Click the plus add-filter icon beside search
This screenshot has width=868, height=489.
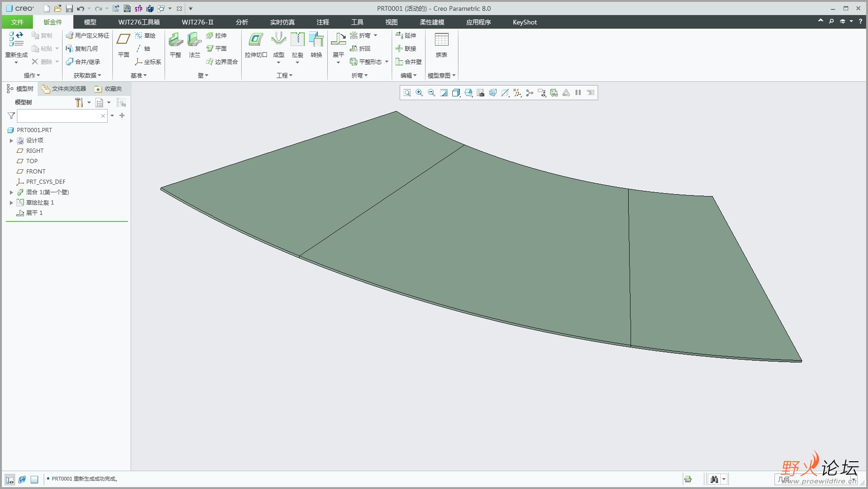[x=122, y=116]
